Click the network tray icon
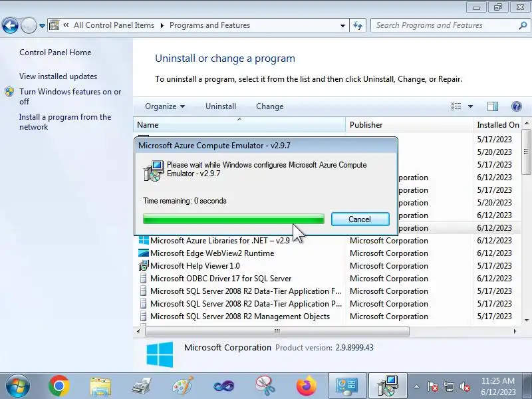Viewport: 532px width, 399px height. [449, 386]
